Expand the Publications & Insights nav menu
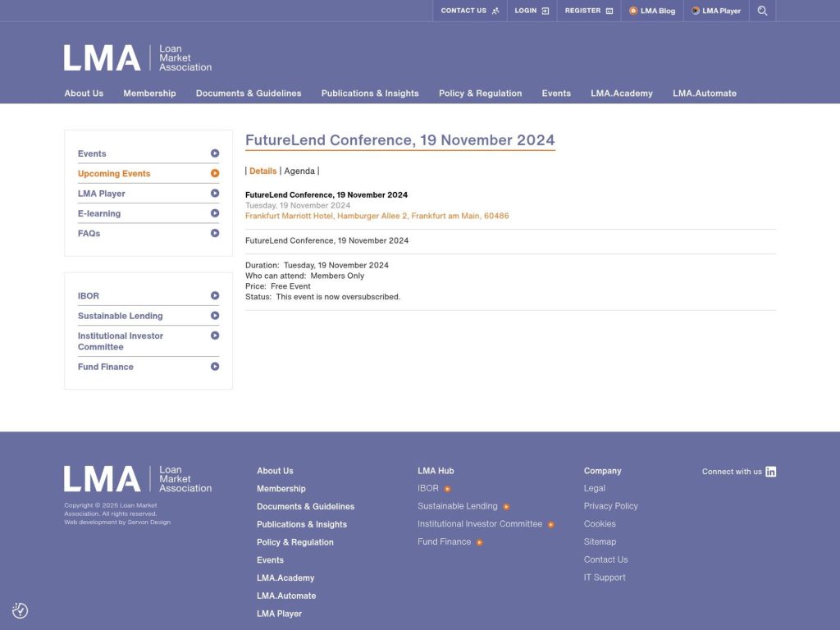 tap(370, 94)
